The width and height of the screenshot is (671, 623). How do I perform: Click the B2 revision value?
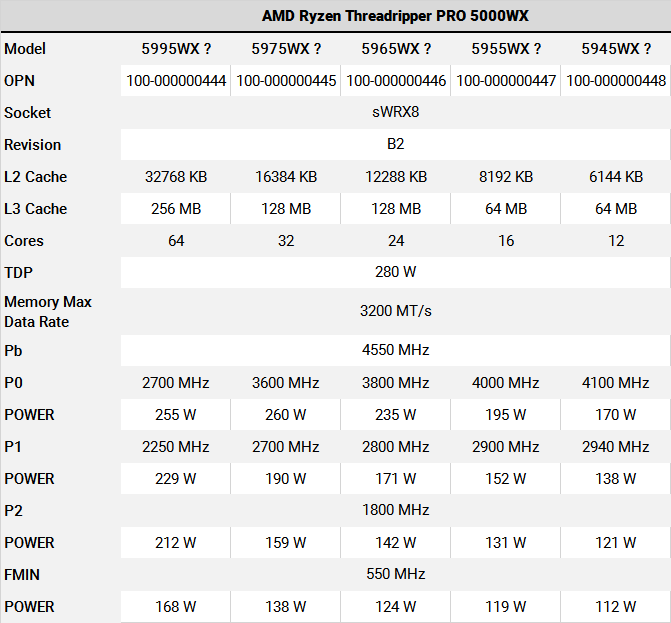(x=395, y=144)
